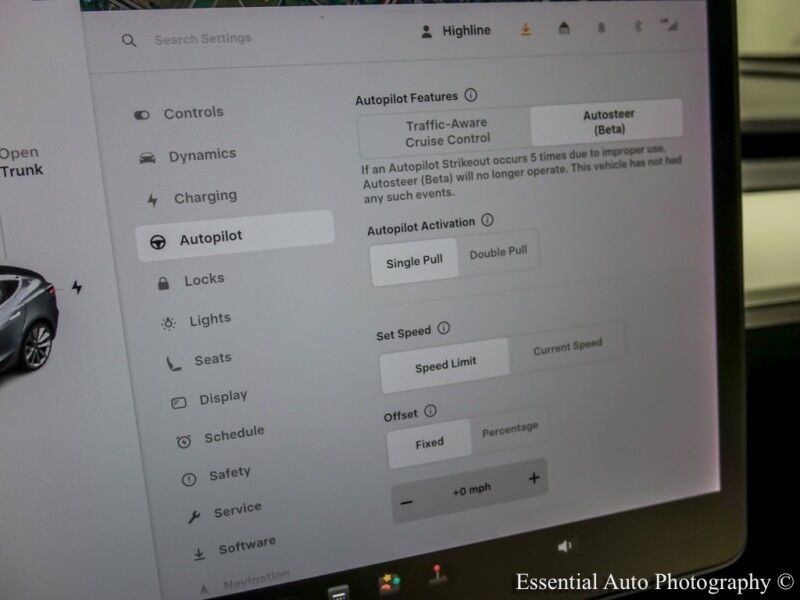Image resolution: width=800 pixels, height=600 pixels.
Task: Choose Double Pull activation
Action: 498,253
